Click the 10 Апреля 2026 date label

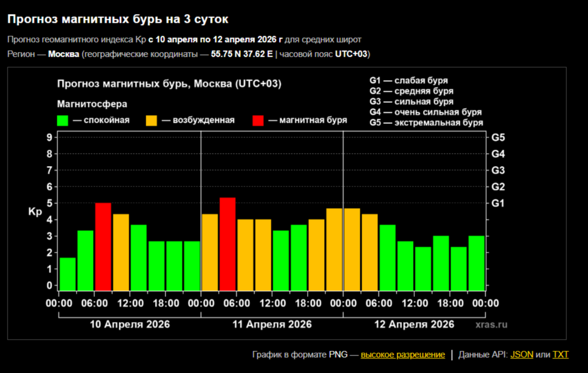[x=129, y=324]
